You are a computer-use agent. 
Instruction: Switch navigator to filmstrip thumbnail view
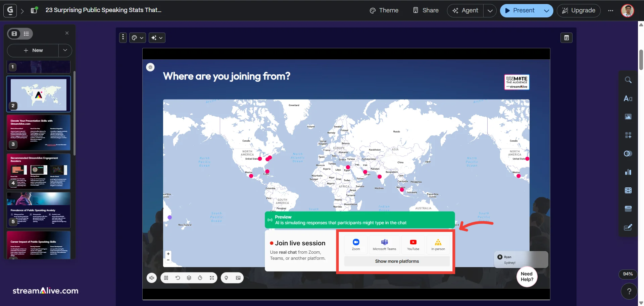[14, 34]
